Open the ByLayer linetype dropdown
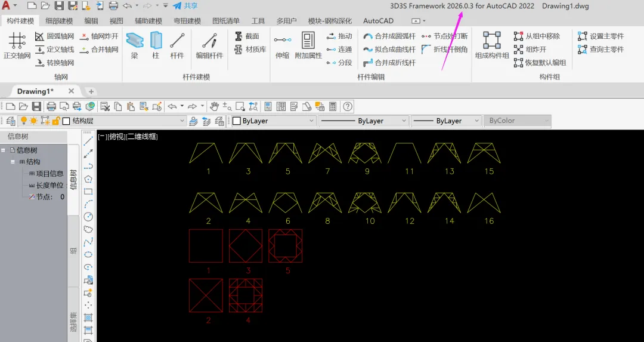The height and width of the screenshot is (342, 644). pos(404,121)
